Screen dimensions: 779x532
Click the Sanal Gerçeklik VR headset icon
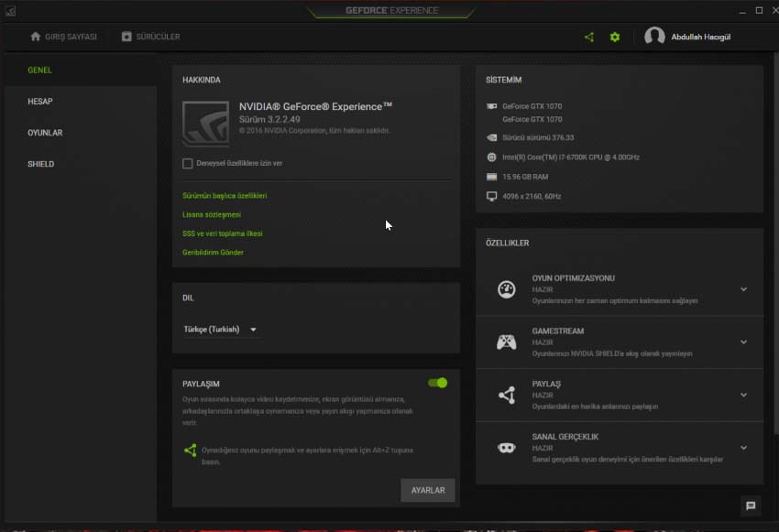tap(506, 448)
